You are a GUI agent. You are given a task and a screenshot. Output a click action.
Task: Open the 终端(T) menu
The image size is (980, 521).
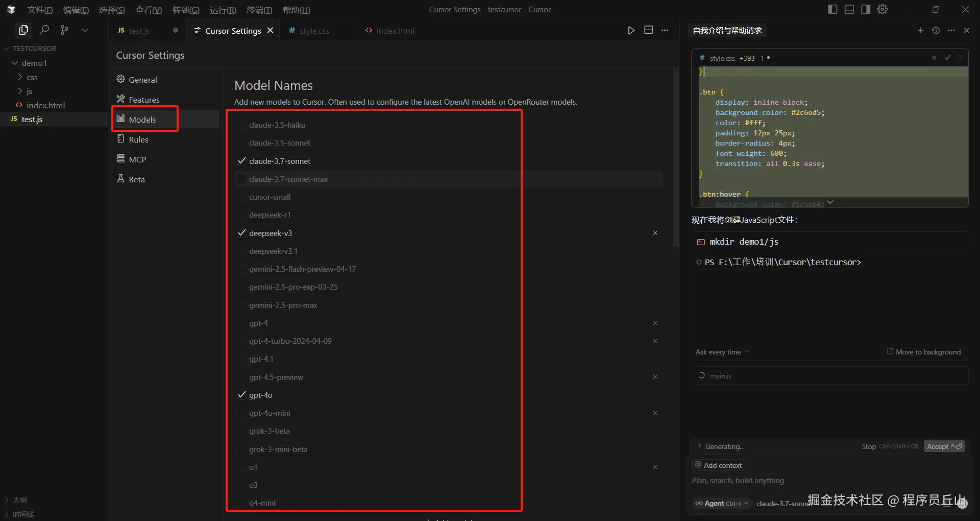point(259,10)
